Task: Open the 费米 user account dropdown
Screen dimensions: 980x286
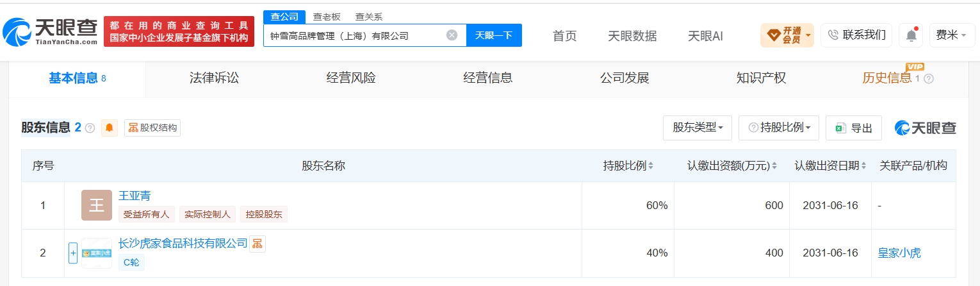Action: [952, 35]
